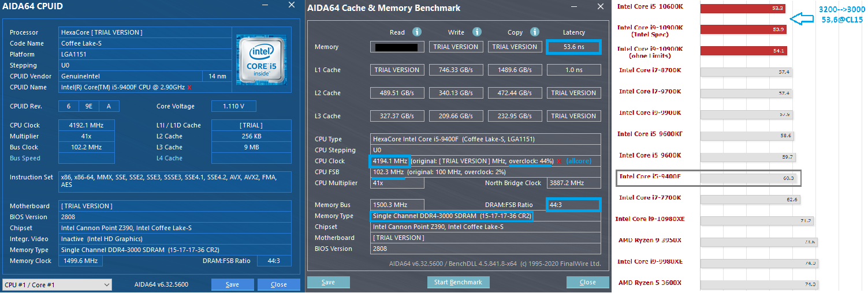
Task: Click the Copy column info icon
Action: coord(535,32)
